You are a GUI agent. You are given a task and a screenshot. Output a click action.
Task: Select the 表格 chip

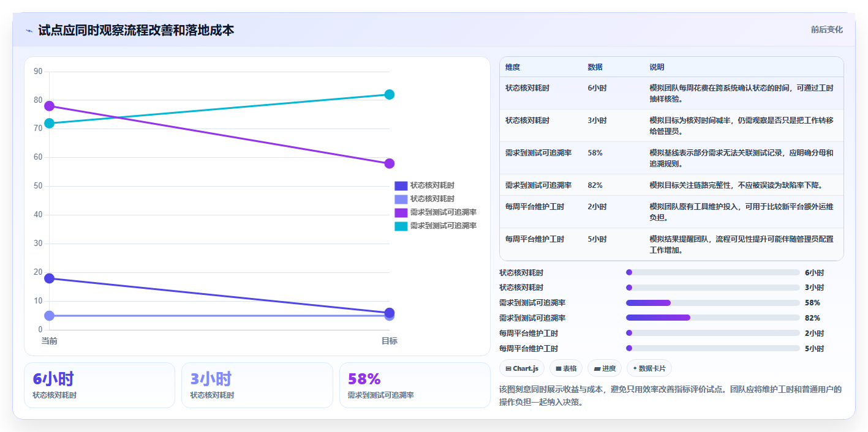tap(566, 368)
